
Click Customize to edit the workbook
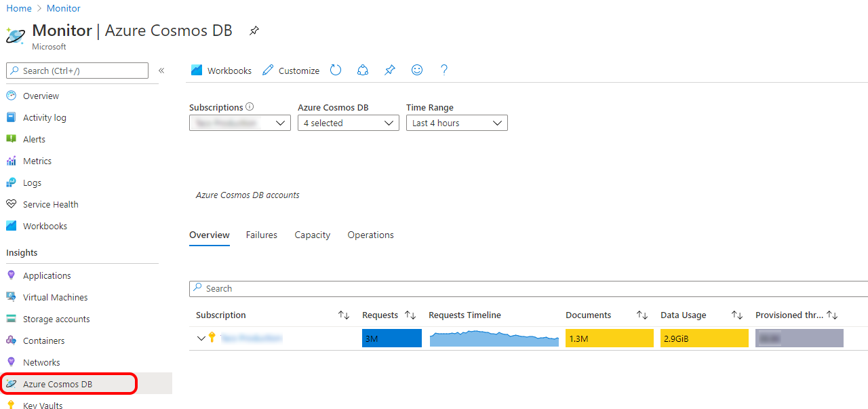click(x=297, y=70)
